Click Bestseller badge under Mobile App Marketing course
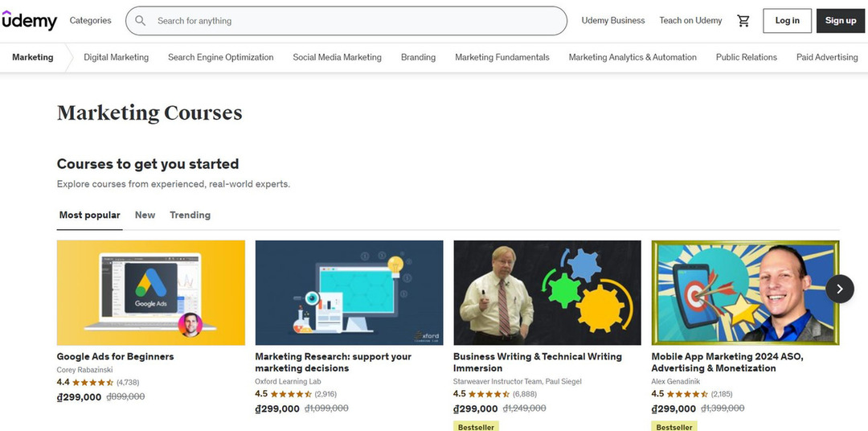The height and width of the screenshot is (431, 868). [674, 426]
